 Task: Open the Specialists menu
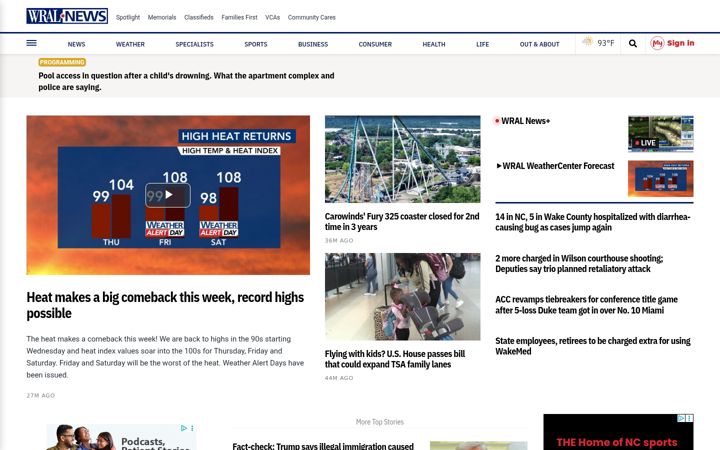pos(194,45)
